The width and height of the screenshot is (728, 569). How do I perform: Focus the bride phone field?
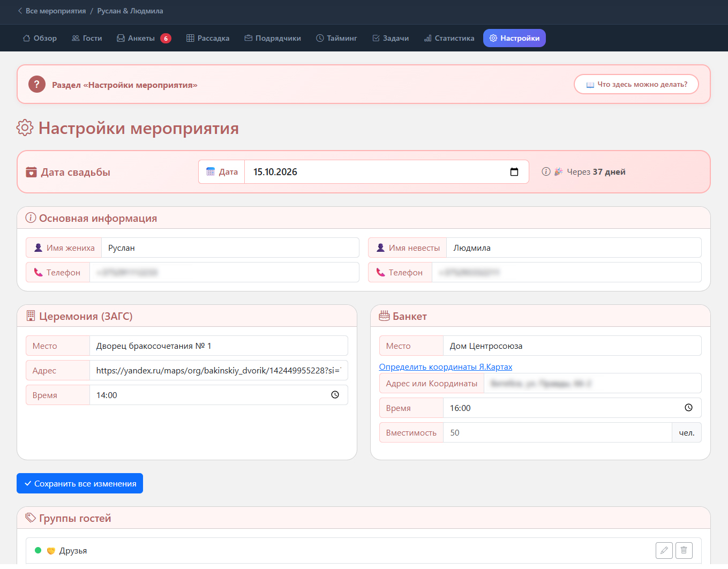(x=567, y=272)
